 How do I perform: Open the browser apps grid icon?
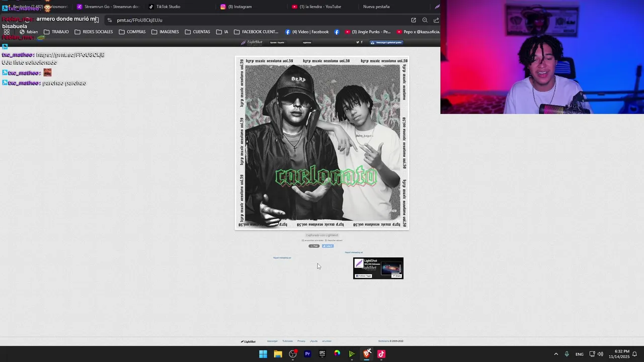7,32
